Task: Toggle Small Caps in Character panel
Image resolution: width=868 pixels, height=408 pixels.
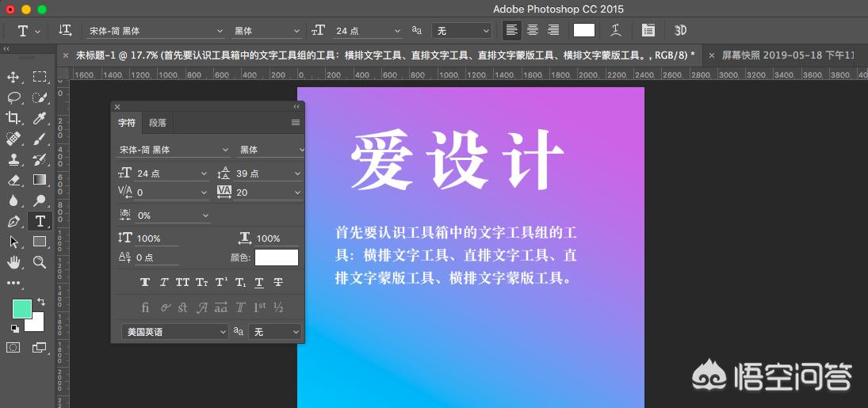Action: click(201, 282)
